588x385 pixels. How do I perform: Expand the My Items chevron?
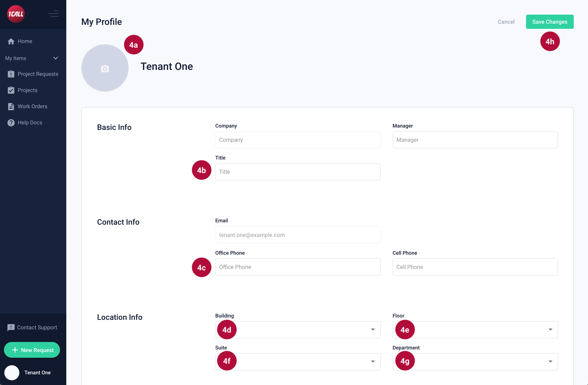pos(56,58)
